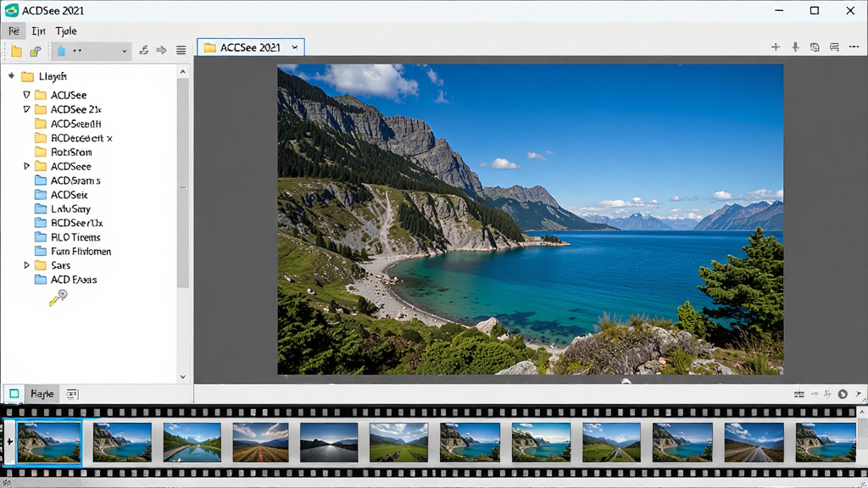Click the grid layout icon in the lower-right bar
The height and width of the screenshot is (488, 868).
pos(798,394)
